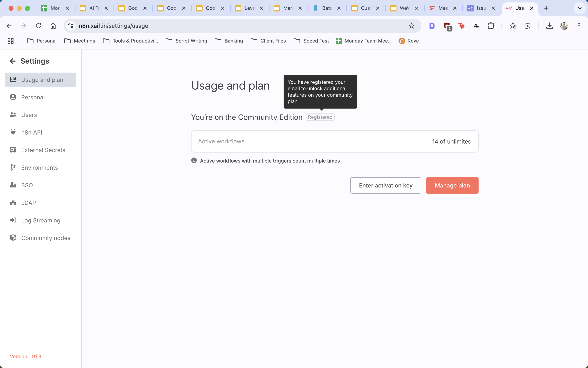Click the Community nodes cube icon
Screen dimensions: 588x368
point(13,238)
